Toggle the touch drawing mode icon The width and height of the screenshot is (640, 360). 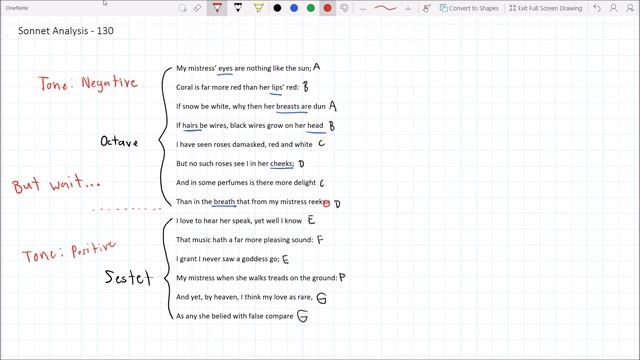click(x=427, y=8)
